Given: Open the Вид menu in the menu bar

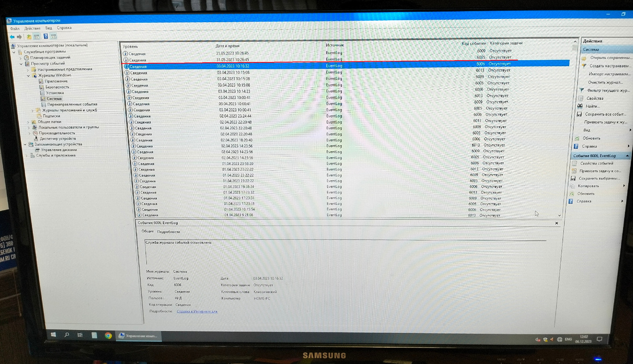Looking at the screenshot, I should tap(49, 27).
